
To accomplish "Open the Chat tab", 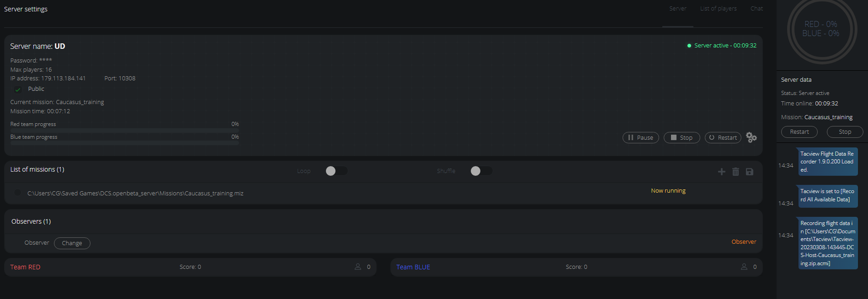I will [x=756, y=9].
